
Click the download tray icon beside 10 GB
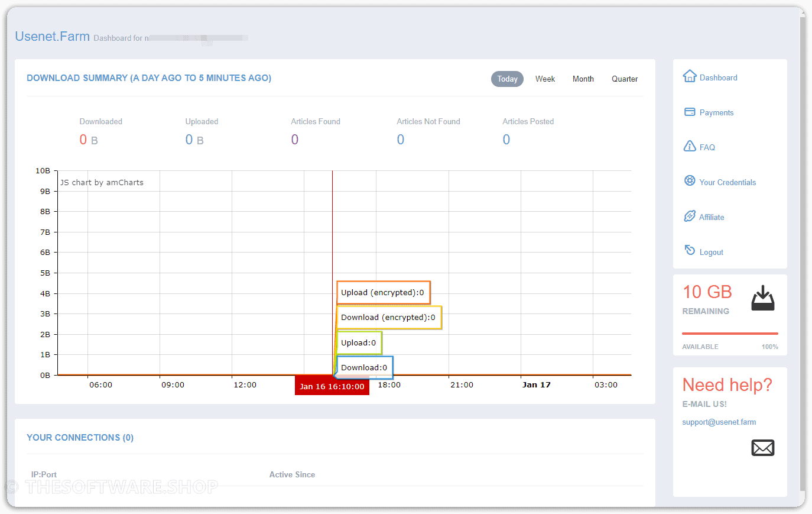click(763, 298)
